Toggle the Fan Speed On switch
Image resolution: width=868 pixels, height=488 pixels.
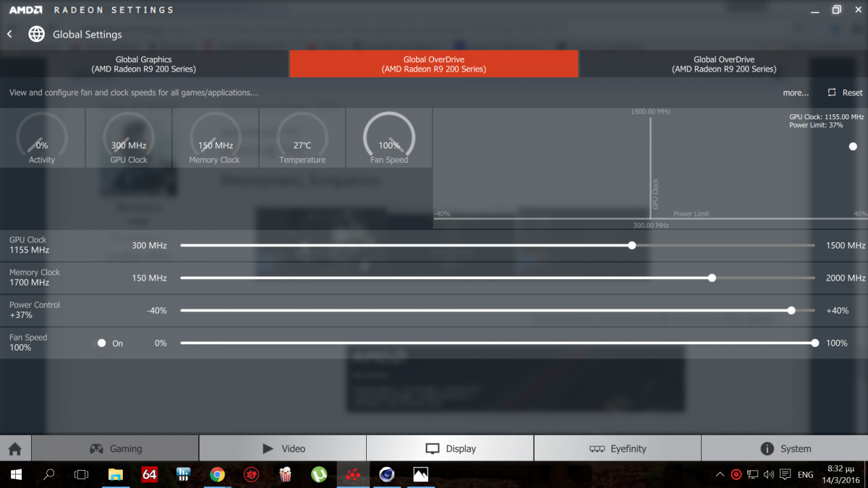(x=102, y=343)
